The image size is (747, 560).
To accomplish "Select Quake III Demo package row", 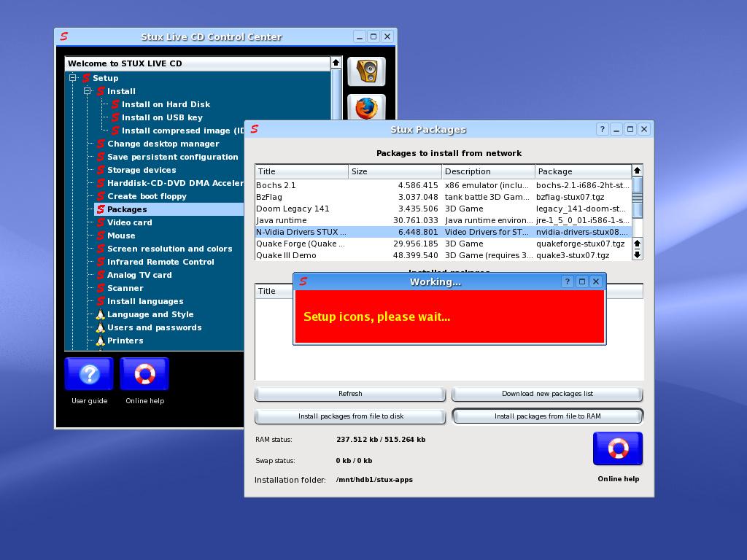I will click(x=443, y=255).
